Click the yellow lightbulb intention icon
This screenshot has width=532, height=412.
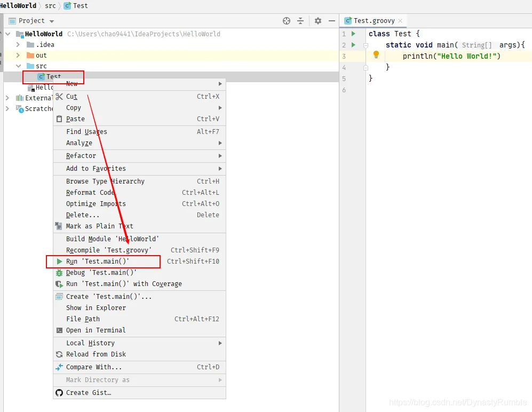pyautogui.click(x=376, y=54)
